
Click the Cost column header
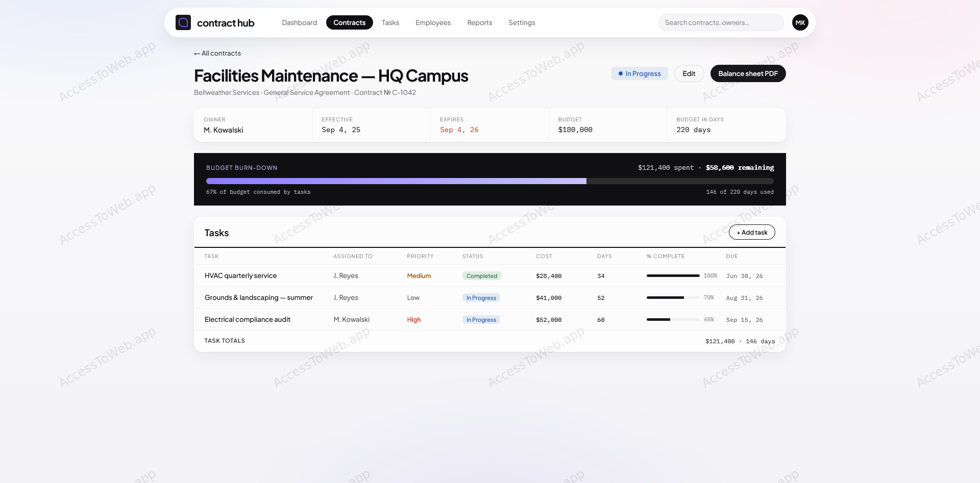(544, 256)
